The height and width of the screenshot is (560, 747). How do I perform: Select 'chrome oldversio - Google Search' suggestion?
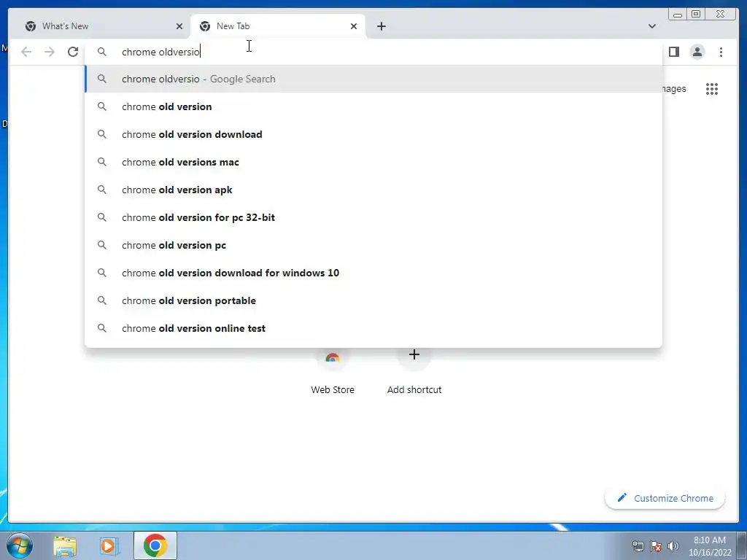[373, 79]
